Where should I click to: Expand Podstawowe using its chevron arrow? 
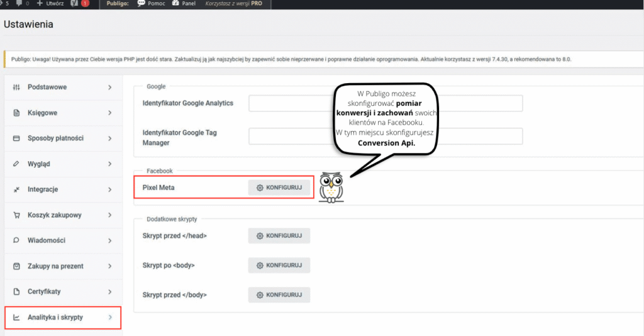(109, 87)
